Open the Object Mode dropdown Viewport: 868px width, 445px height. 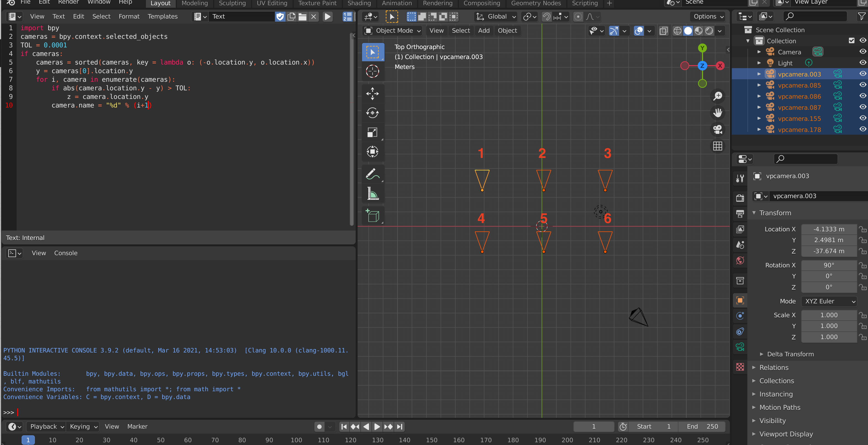tap(393, 31)
